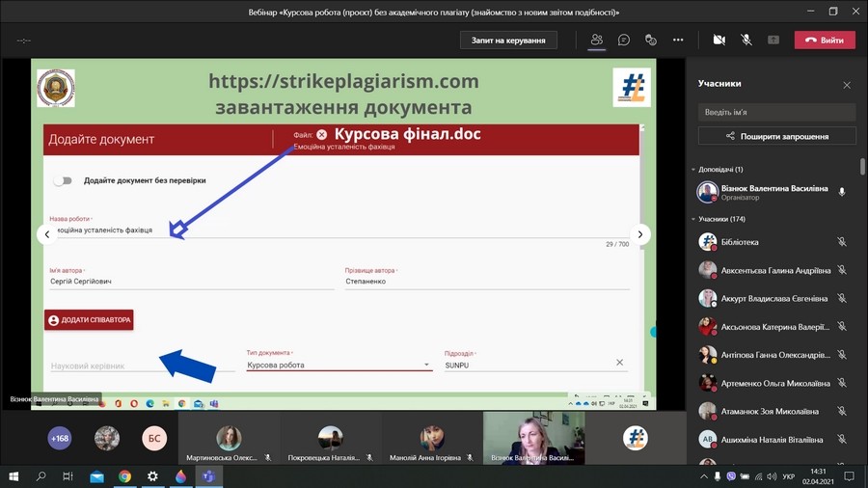Click Запит на керування button

point(508,40)
